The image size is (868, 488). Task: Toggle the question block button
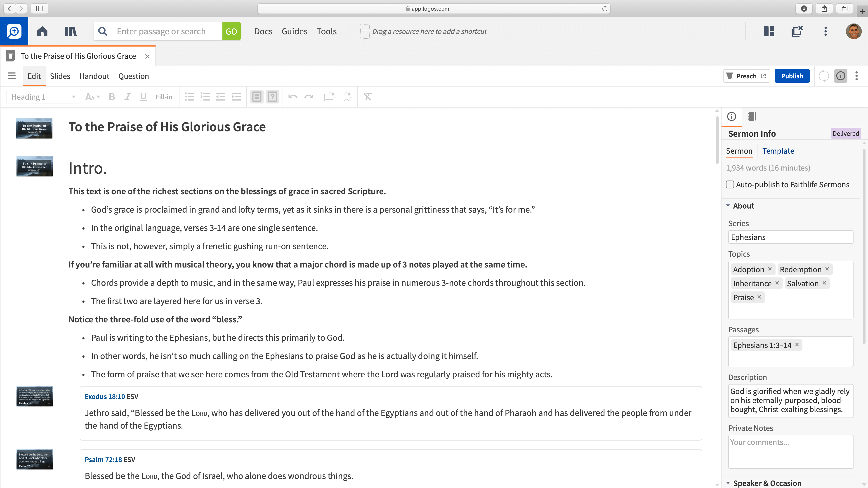coord(272,97)
